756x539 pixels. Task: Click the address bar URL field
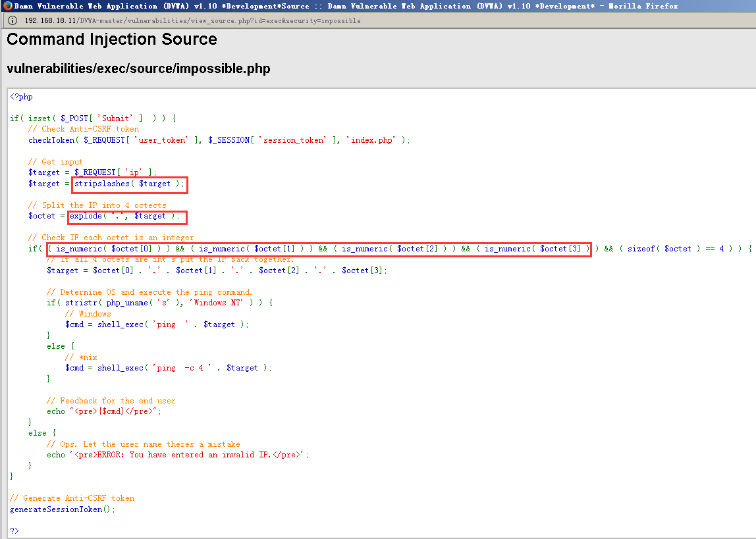click(193, 20)
